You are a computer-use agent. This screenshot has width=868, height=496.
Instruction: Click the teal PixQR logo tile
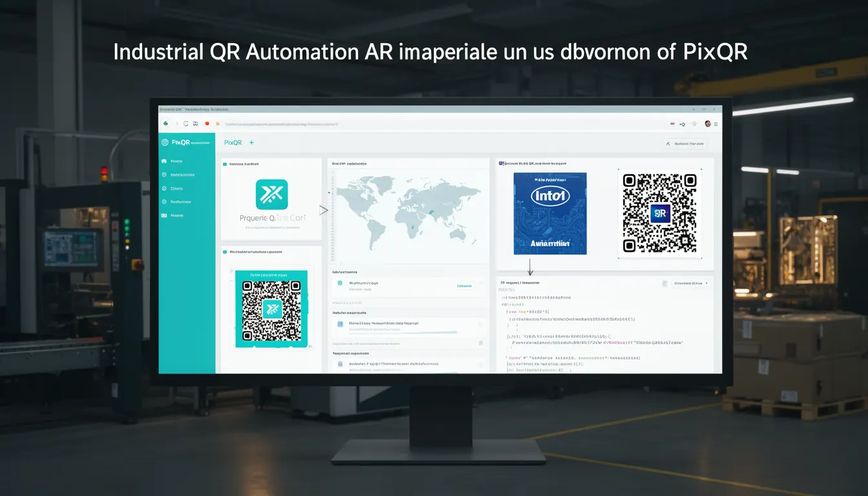click(272, 194)
